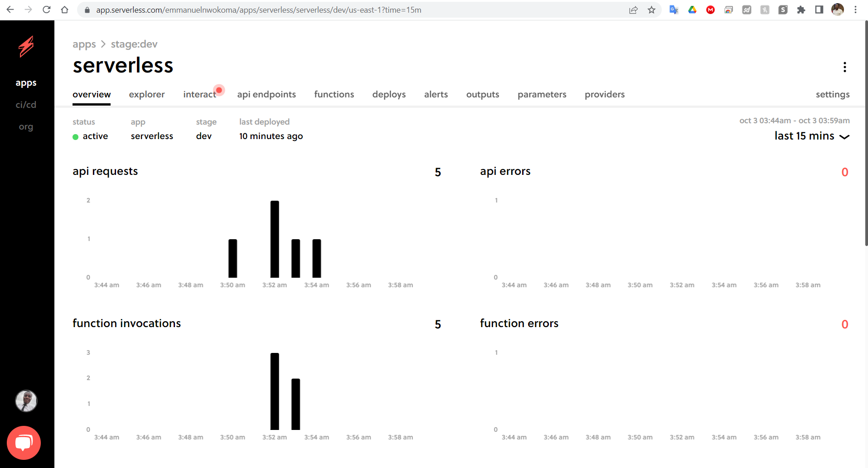Switch to the explorer tab
Image resolution: width=868 pixels, height=468 pixels.
[147, 94]
